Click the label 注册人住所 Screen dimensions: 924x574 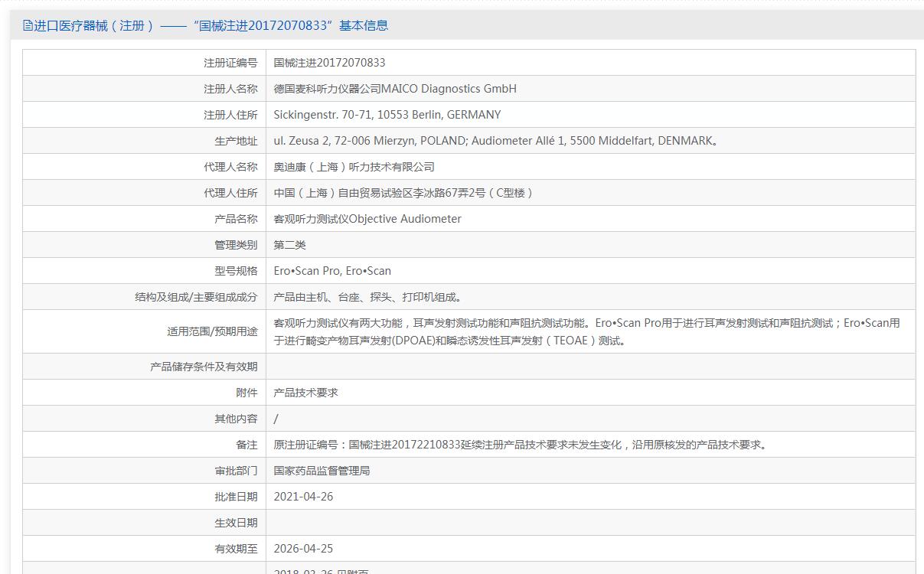point(230,115)
